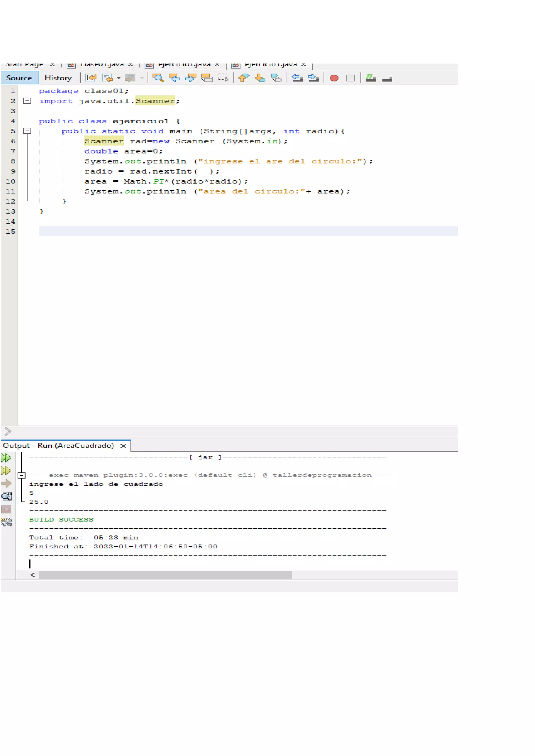The image size is (535, 756).
Task: Collapse the exec-maven-plugin output section
Action: point(21,475)
